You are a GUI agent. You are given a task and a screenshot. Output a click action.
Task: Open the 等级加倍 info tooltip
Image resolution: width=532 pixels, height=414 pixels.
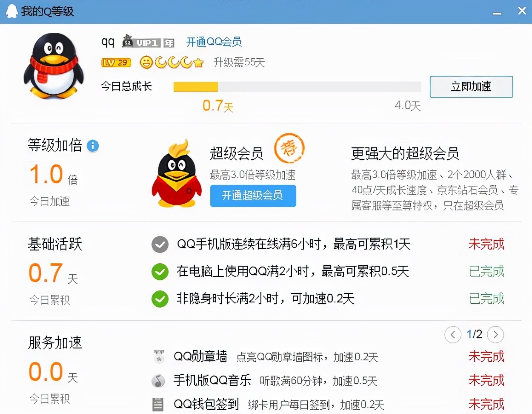click(93, 146)
